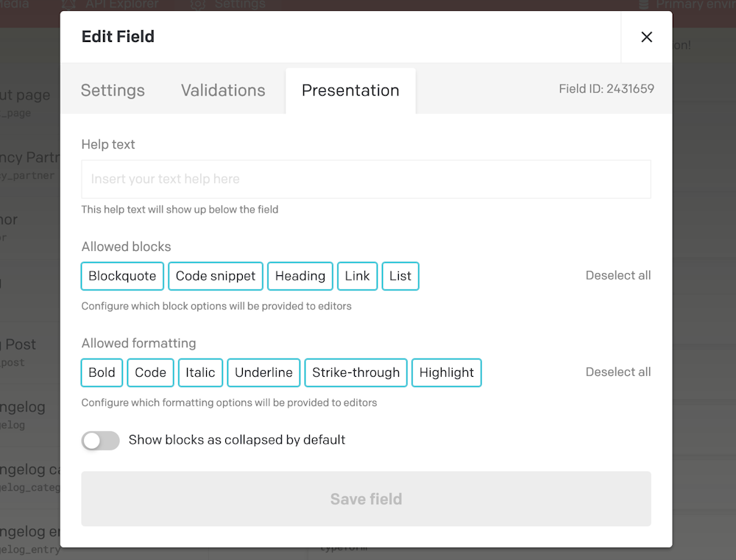Toggle the Code snippet allowed block
The height and width of the screenshot is (560, 736).
[216, 276]
